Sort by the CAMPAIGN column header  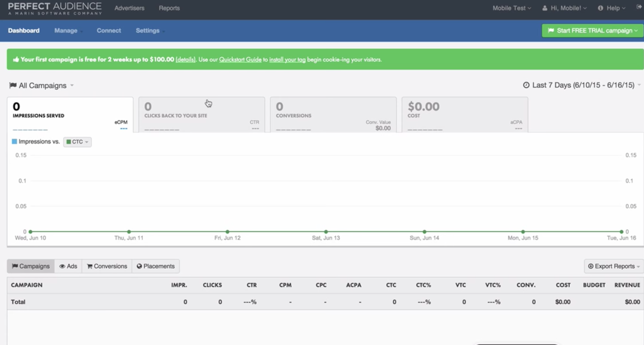27,285
